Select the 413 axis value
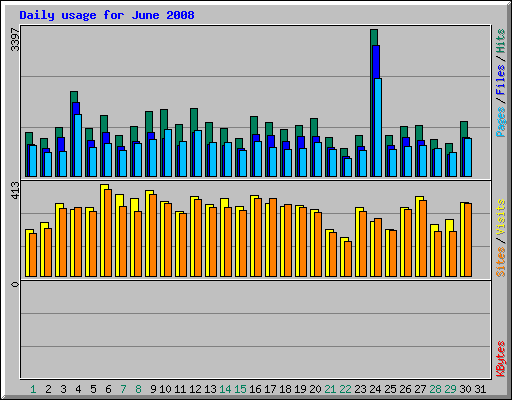The image size is (512, 400). pos(15,191)
